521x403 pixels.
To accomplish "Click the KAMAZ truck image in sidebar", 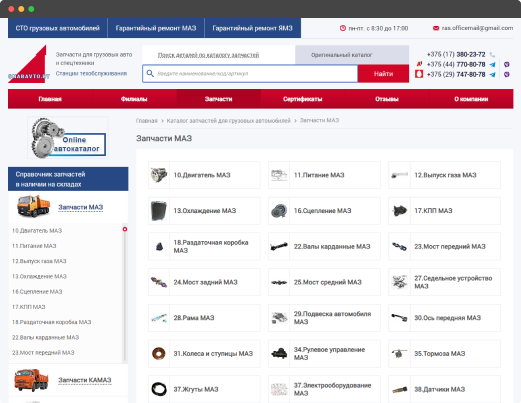I will click(x=32, y=379).
